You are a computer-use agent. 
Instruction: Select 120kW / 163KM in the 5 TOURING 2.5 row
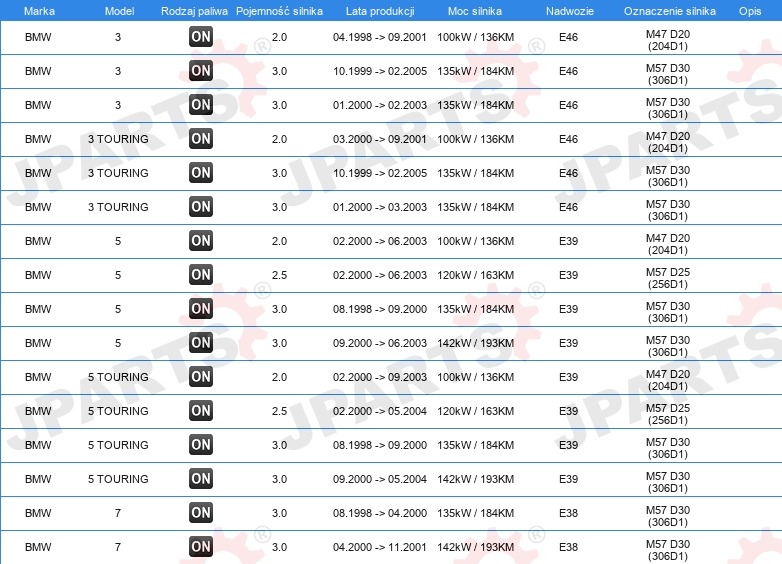(x=476, y=411)
